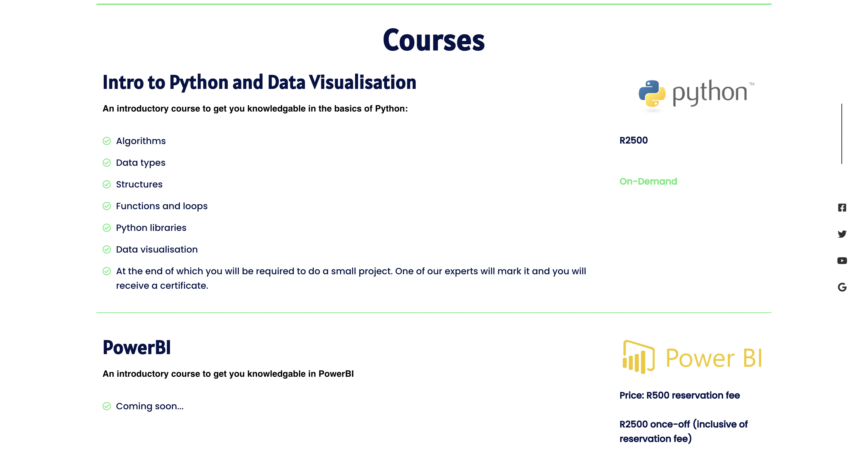Click the introductory Python course description

click(x=255, y=109)
